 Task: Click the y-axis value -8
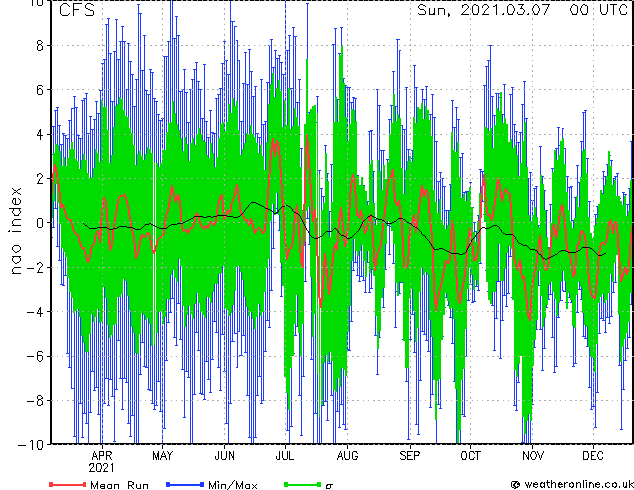pos(35,401)
